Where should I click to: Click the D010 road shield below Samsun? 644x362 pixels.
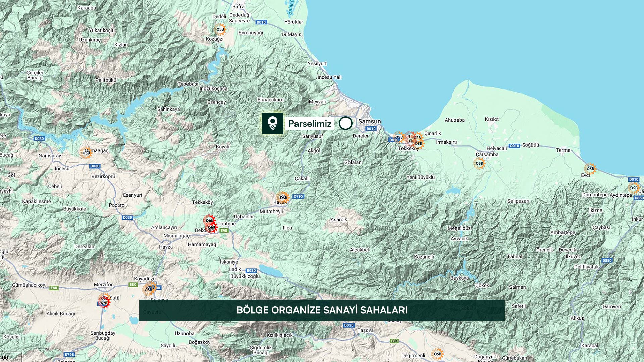371,129
